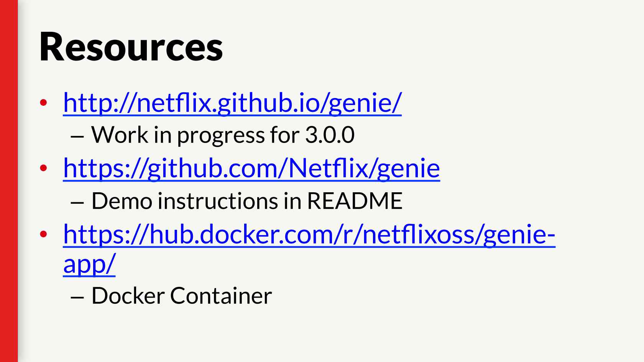This screenshot has width=644, height=362.
Task: Click the version number '3.0.0'
Action: coord(330,135)
